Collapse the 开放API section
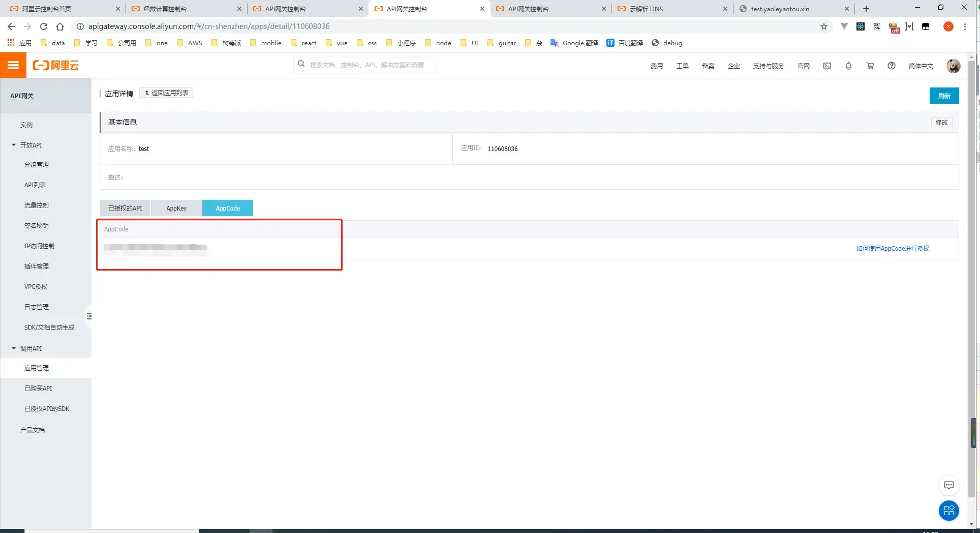 point(14,145)
